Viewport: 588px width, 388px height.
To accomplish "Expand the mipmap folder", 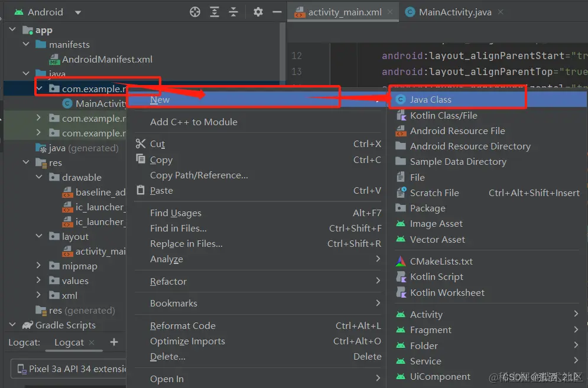I will point(38,265).
